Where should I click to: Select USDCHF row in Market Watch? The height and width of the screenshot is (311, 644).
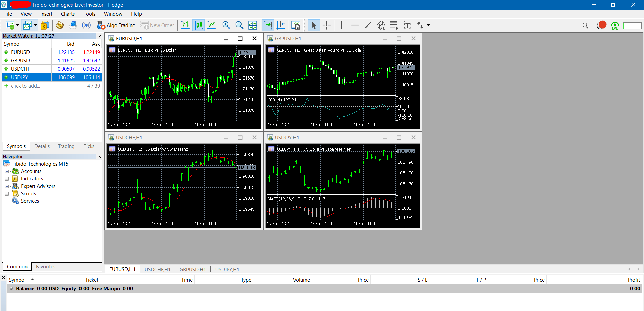52,69
